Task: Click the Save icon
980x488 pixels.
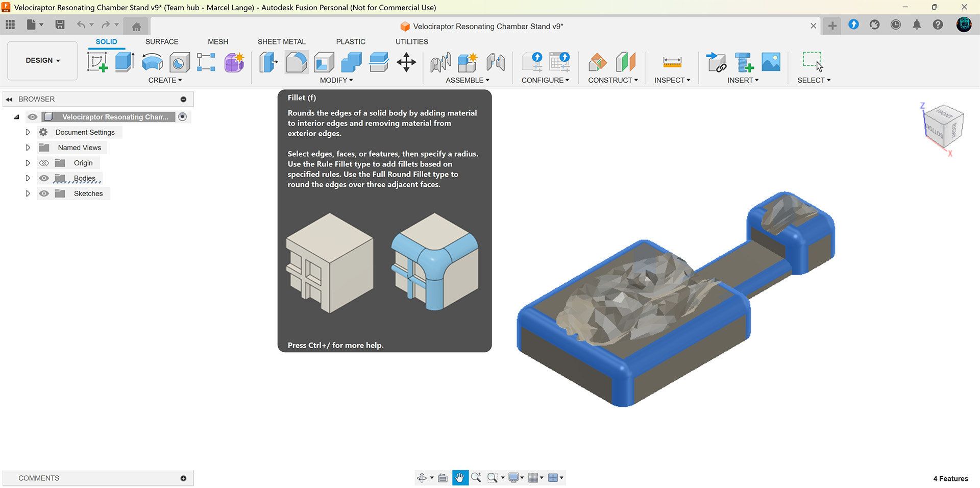Action: (x=60, y=25)
